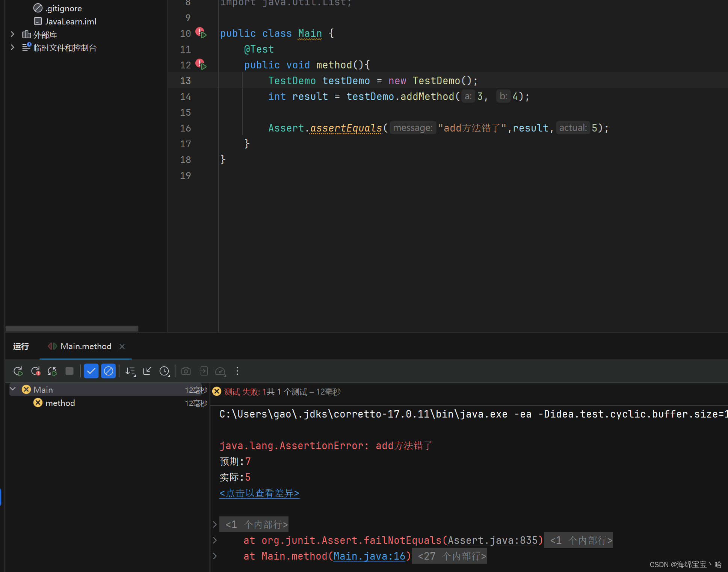Image resolution: width=728 pixels, height=572 pixels.
Task: Click the Stop run square icon
Action: point(69,371)
